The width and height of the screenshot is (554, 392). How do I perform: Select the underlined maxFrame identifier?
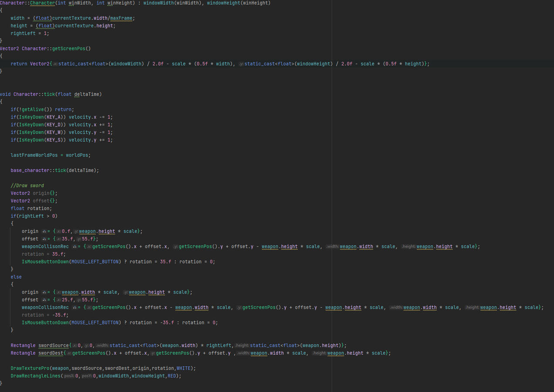pos(121,18)
